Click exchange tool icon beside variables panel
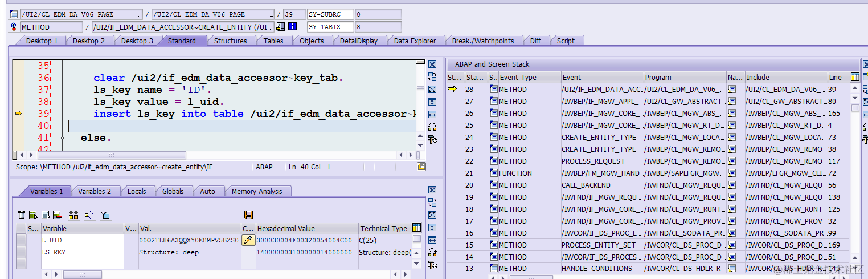The image size is (868, 279). point(432,202)
